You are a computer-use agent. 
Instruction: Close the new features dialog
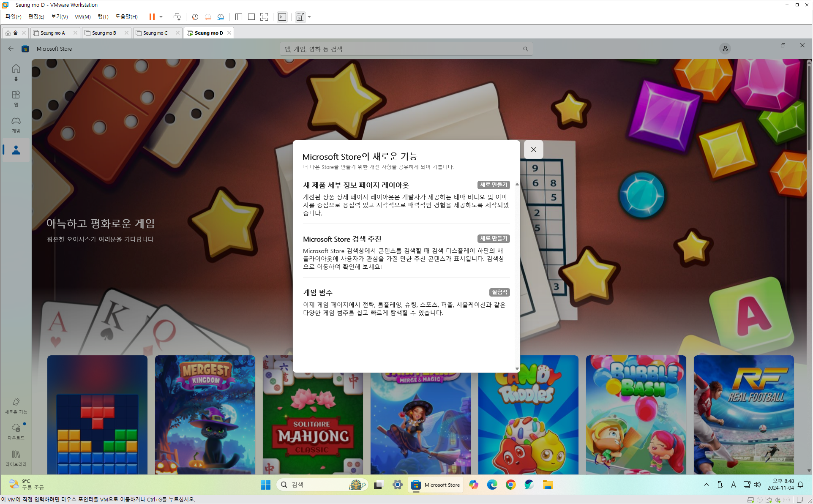[x=533, y=150]
